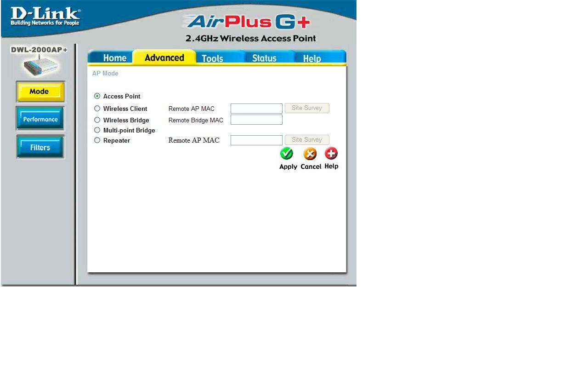Click the AP Mode heading text

pyautogui.click(x=105, y=74)
